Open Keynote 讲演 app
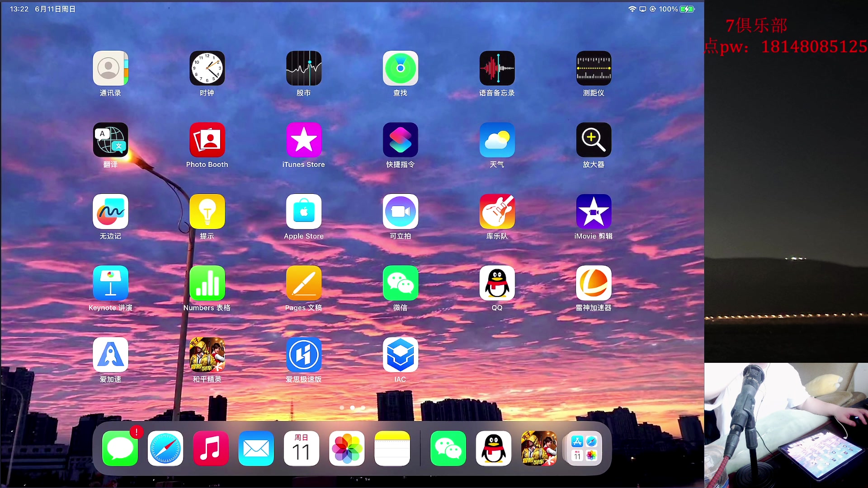 [110, 283]
